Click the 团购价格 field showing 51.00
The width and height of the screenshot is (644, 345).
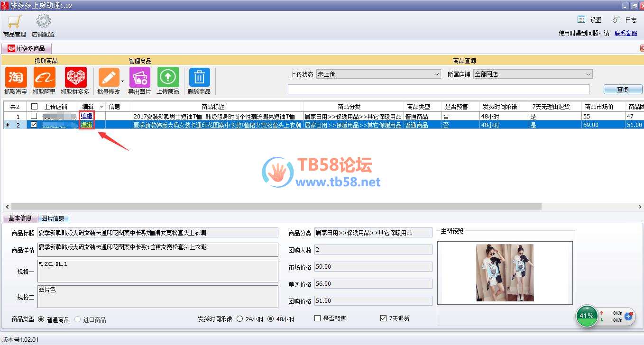click(x=373, y=301)
